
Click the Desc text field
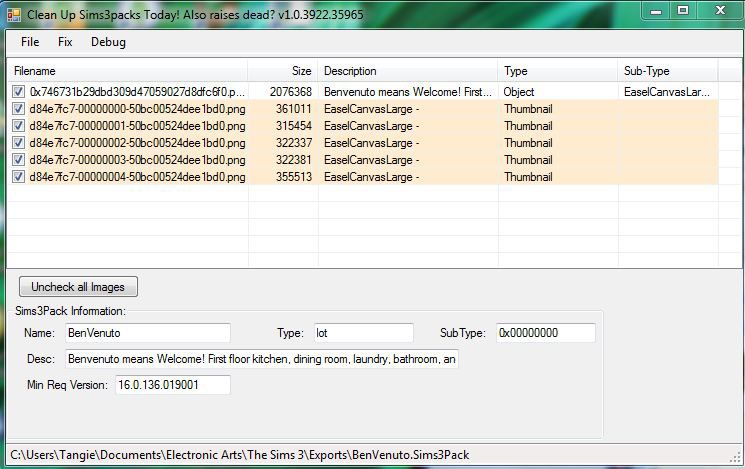(x=262, y=359)
